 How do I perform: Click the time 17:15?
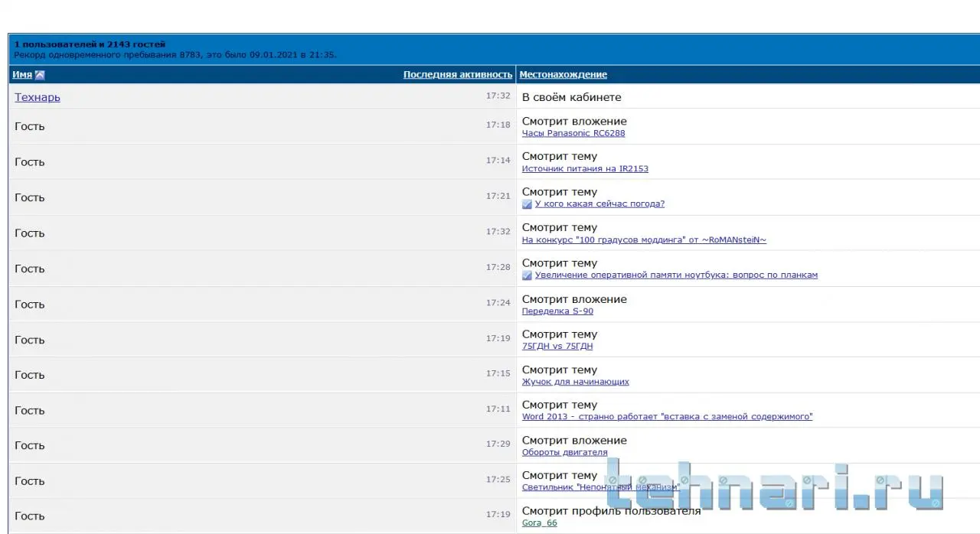click(x=498, y=374)
